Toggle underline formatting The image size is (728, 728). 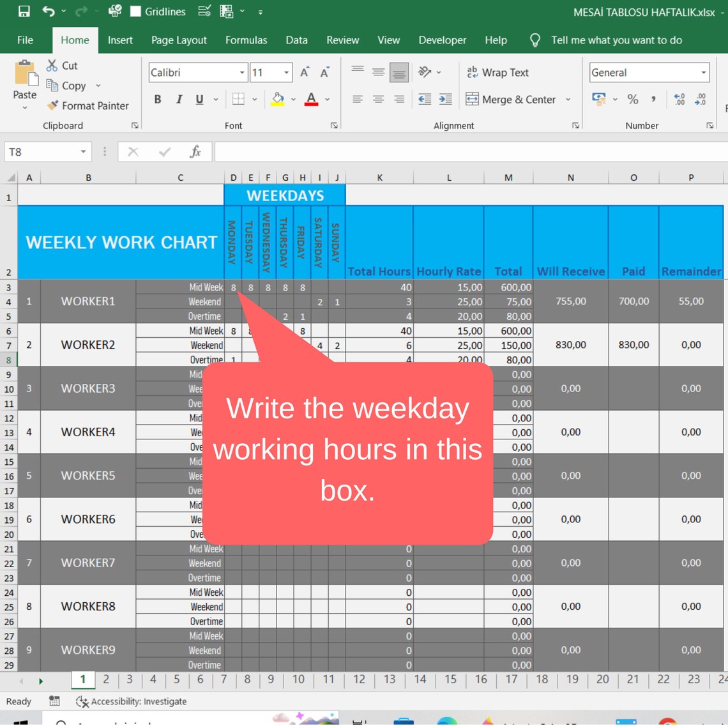[x=198, y=99]
